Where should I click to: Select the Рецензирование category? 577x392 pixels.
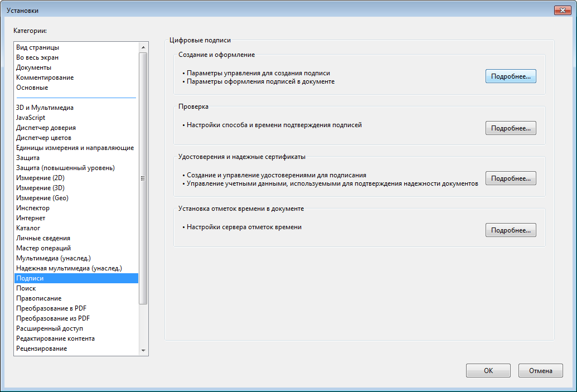[x=42, y=349]
